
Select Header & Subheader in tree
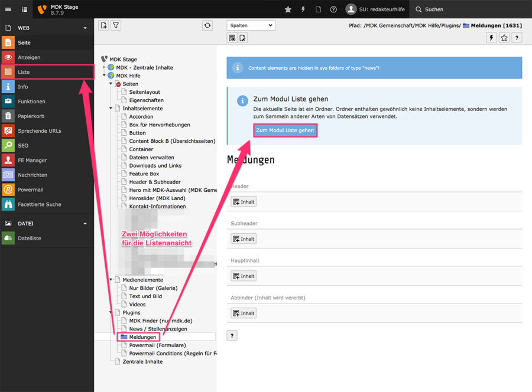(155, 182)
